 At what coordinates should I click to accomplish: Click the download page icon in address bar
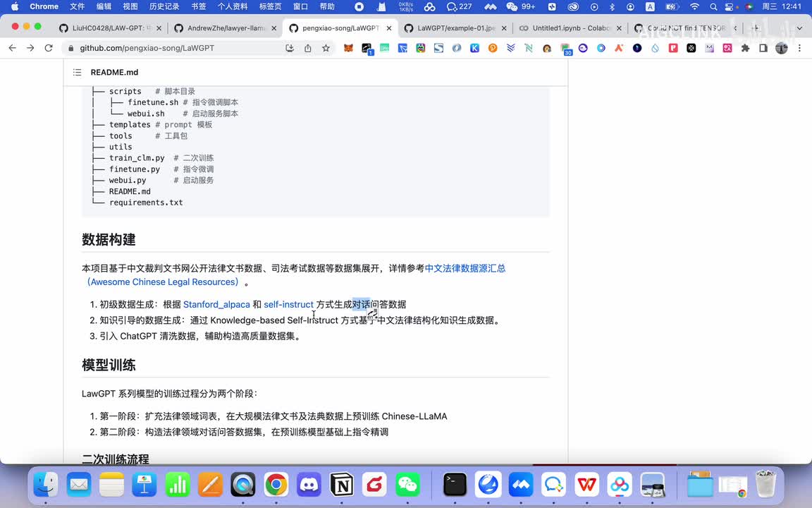[290, 48]
